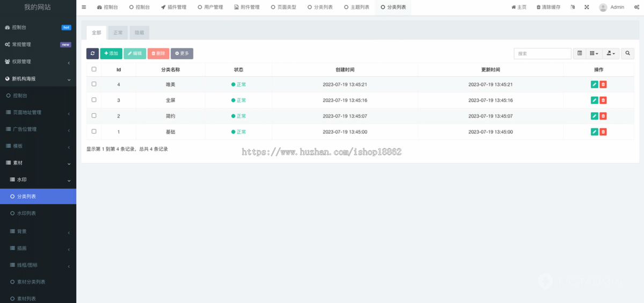The image size is (644, 303).
Task: Select the 正常 filter tab
Action: 118,33
